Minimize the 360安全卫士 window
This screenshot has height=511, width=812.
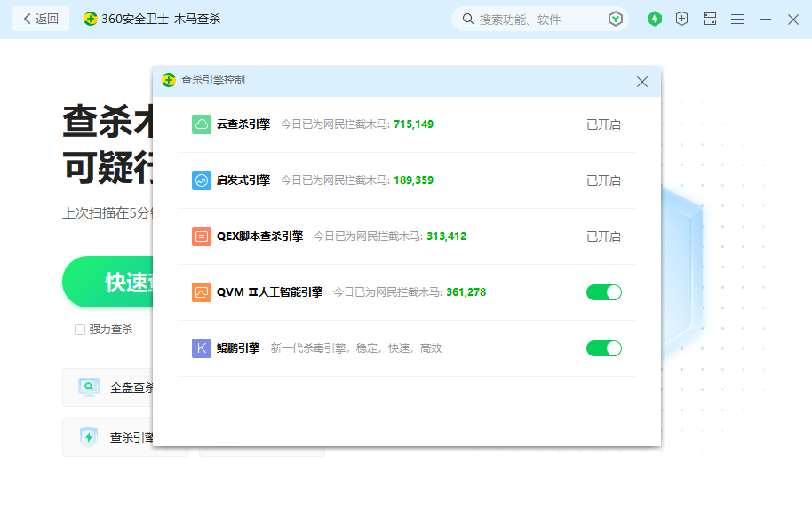coord(766,20)
